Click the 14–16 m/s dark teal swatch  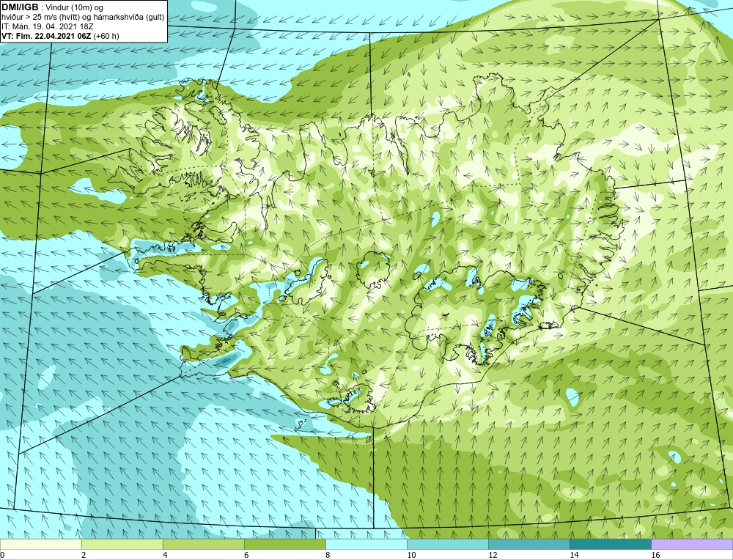(610, 544)
